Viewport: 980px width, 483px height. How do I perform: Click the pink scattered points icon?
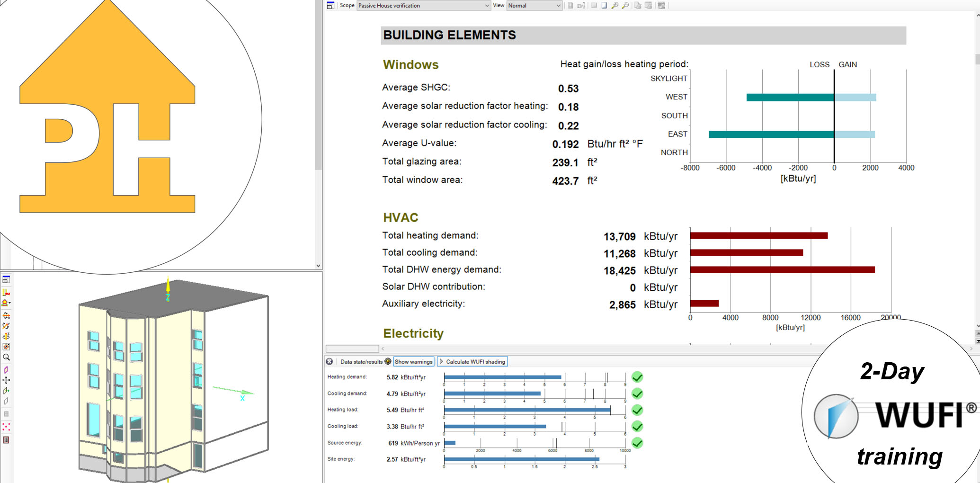pyautogui.click(x=6, y=427)
